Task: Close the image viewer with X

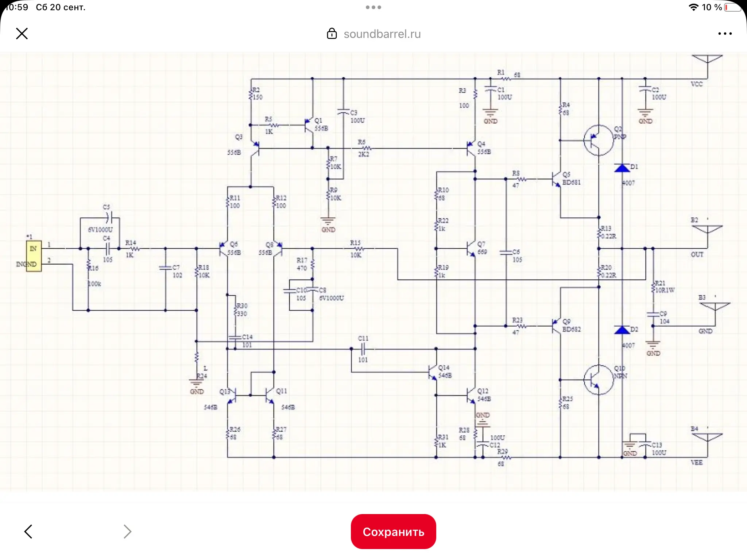Action: point(22,34)
